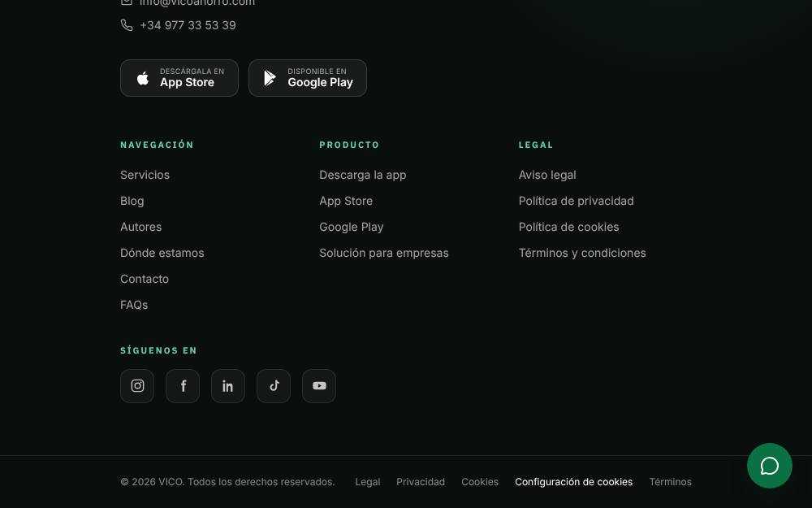This screenshot has width=812, height=508.
Task: Click the phone icon beside the number
Action: click(x=127, y=25)
